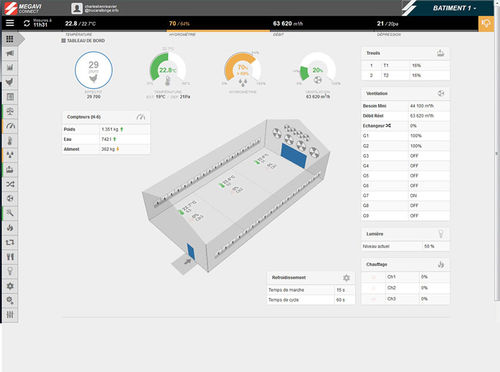Click the orange alert icon at top right
This screenshot has width=500, height=372.
(x=486, y=24)
